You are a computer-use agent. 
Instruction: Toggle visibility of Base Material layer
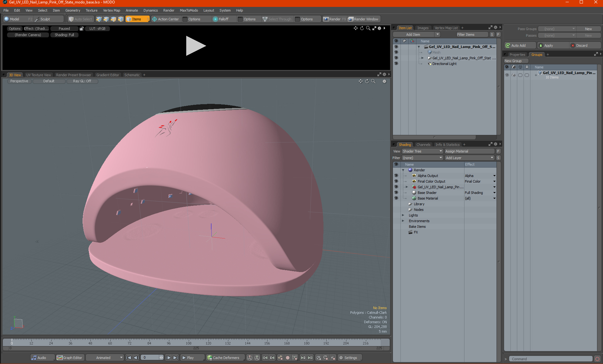pos(396,198)
